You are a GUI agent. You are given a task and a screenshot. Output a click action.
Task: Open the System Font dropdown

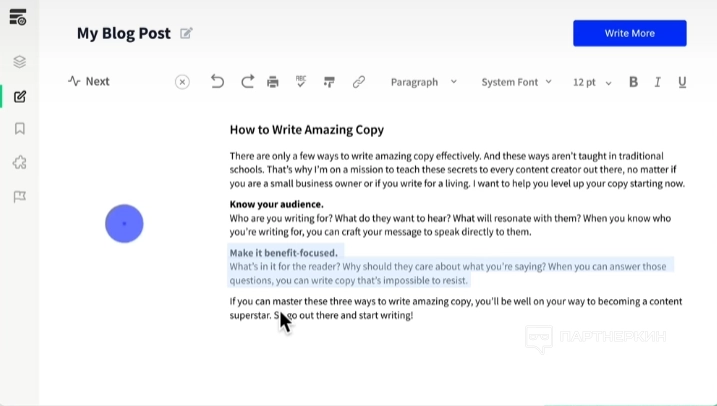pyautogui.click(x=516, y=82)
